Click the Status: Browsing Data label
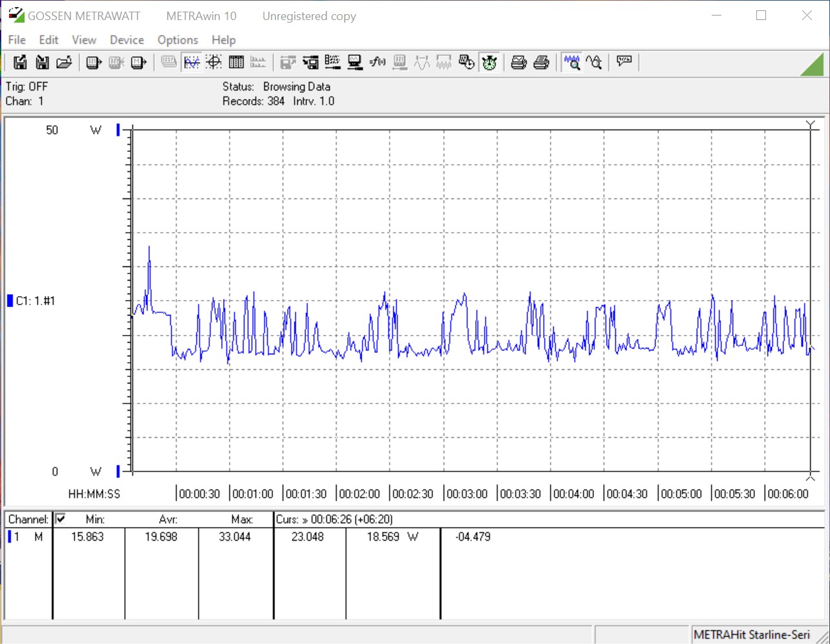Image resolution: width=830 pixels, height=644 pixels. click(x=276, y=87)
